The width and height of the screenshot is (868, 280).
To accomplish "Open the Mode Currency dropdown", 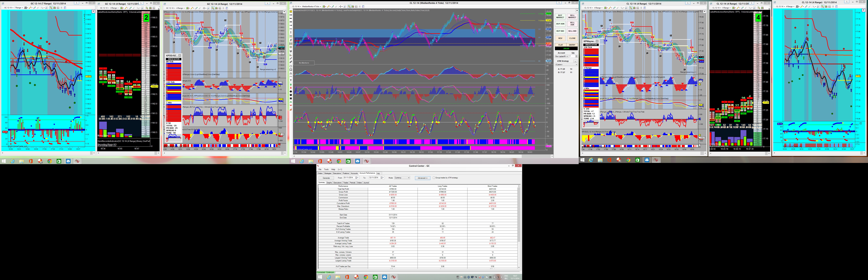I will point(402,178).
